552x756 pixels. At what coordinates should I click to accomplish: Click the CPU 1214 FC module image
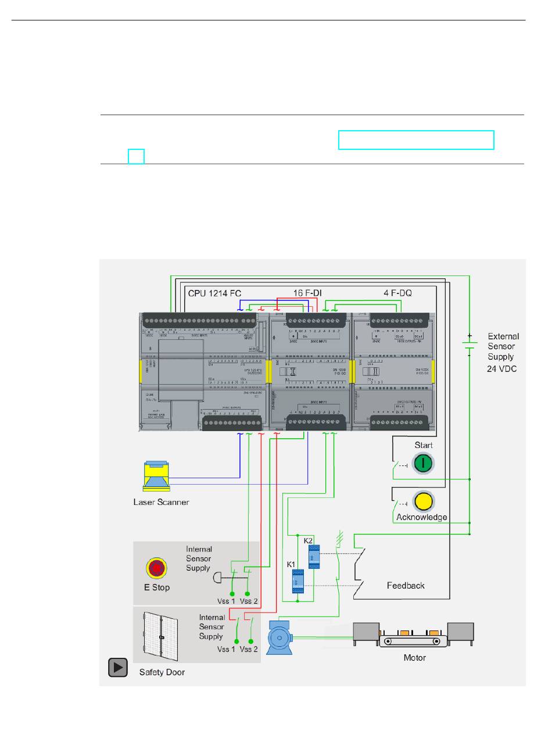point(204,372)
